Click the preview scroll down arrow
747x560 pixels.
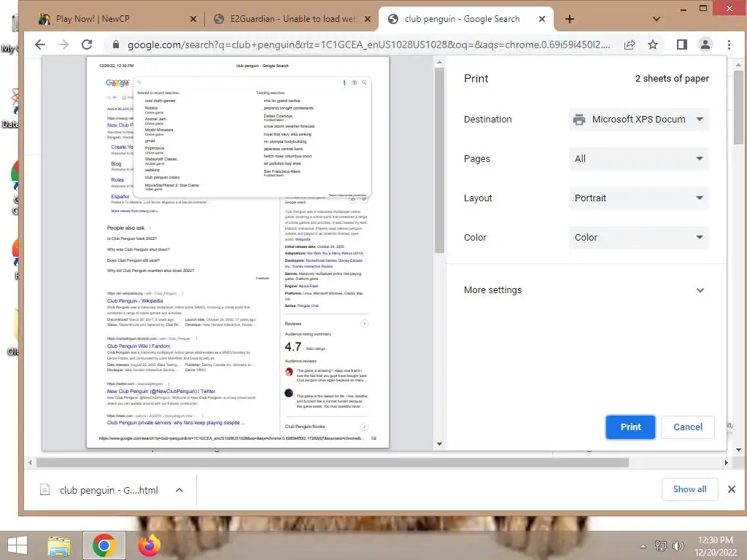pos(439,444)
